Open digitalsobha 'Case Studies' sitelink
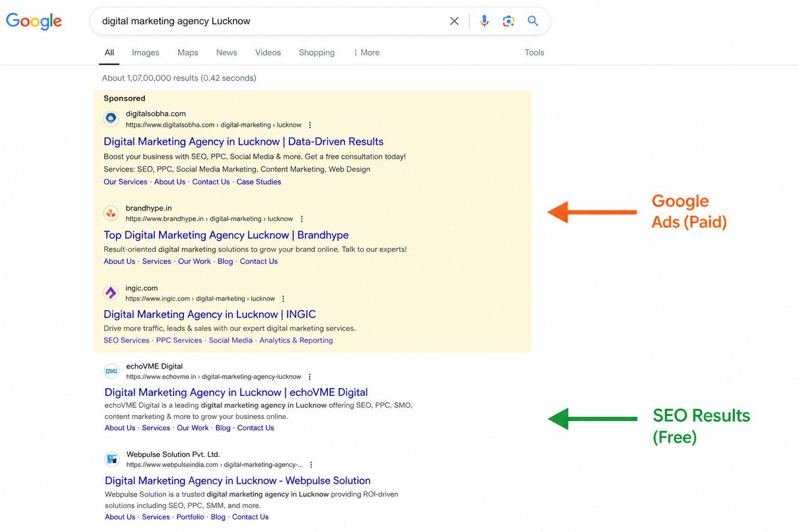This screenshot has height=532, width=798. [x=259, y=182]
